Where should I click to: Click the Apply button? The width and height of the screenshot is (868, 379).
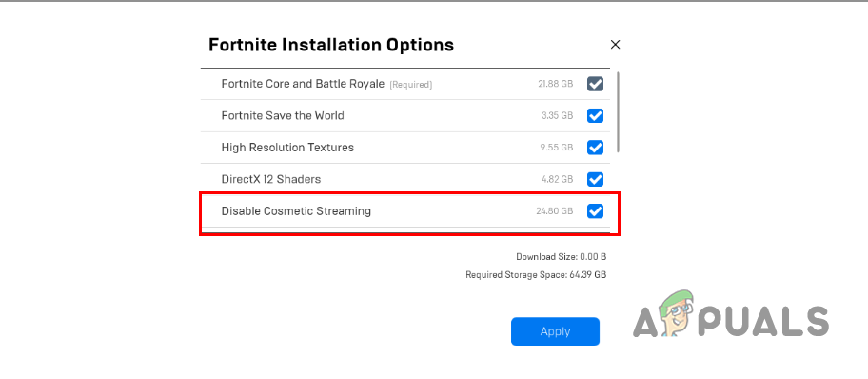click(x=555, y=331)
